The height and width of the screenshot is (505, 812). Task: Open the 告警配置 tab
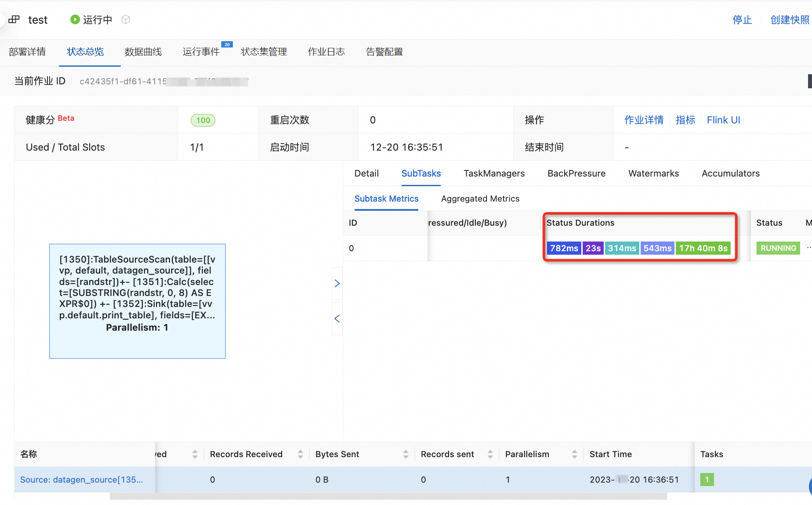384,52
